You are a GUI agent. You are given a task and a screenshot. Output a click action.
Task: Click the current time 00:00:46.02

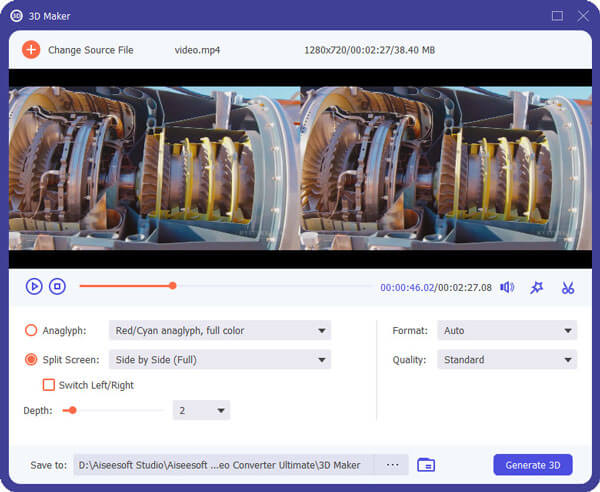point(407,287)
